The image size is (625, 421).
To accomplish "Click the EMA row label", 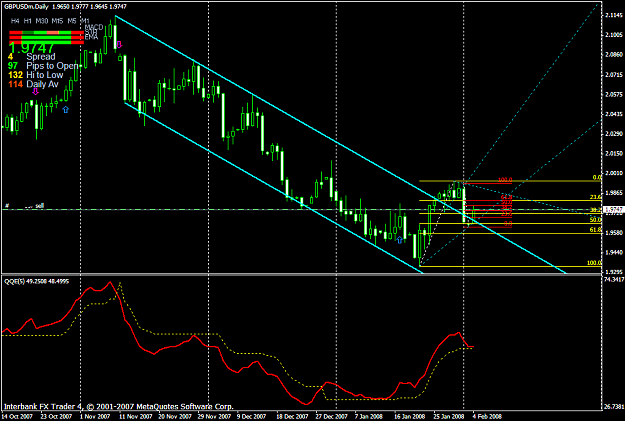I will pyautogui.click(x=90, y=37).
